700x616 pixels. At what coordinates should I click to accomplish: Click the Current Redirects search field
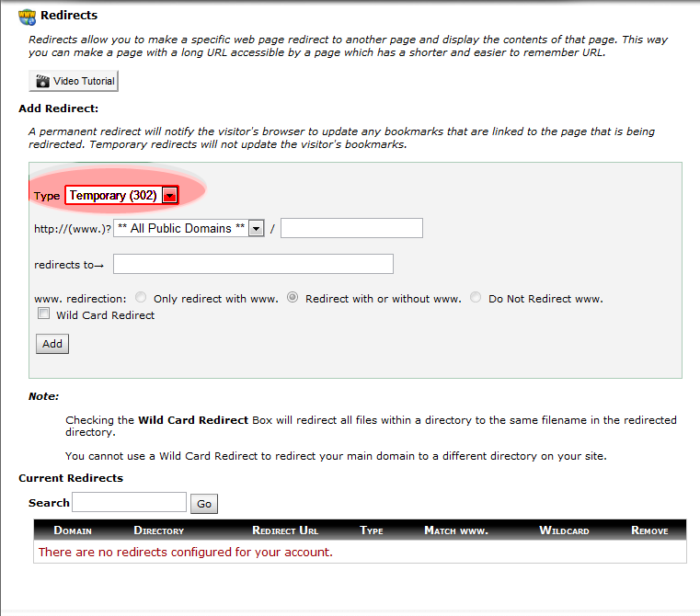coord(130,502)
